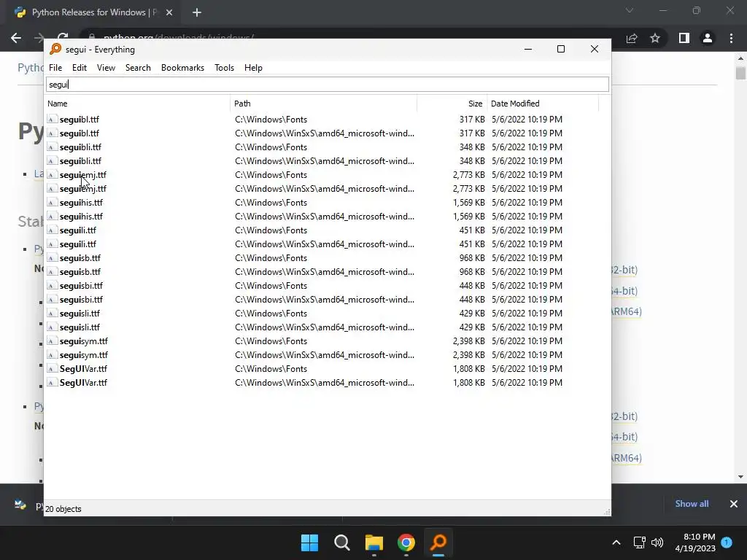Image resolution: width=747 pixels, height=560 pixels.
Task: Click the font file icon of the WinSxS SegUIVar.ttf row
Action: pyautogui.click(x=52, y=382)
